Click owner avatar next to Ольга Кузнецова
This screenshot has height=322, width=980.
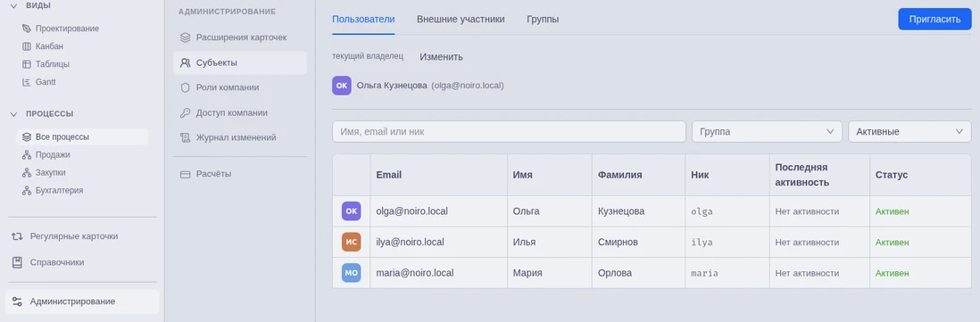click(342, 85)
